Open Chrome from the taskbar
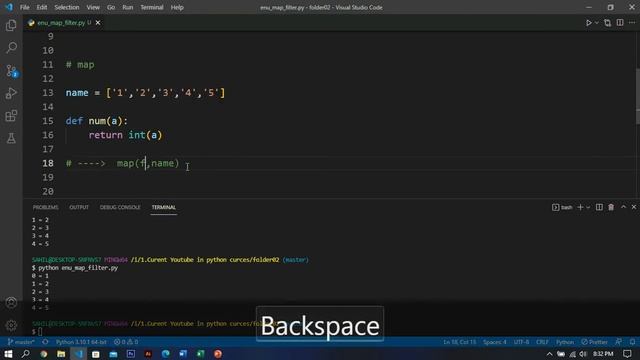This screenshot has width=640, height=360. pyautogui.click(x=43, y=353)
